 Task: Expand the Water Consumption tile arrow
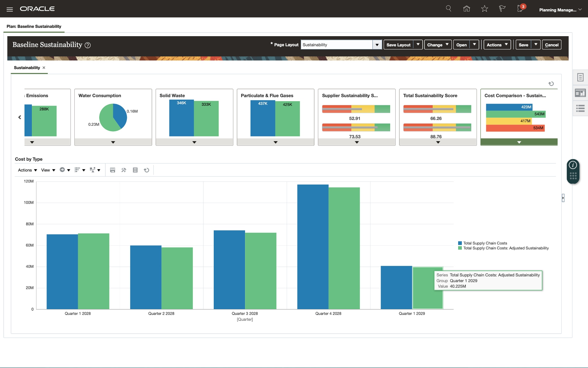coord(113,142)
